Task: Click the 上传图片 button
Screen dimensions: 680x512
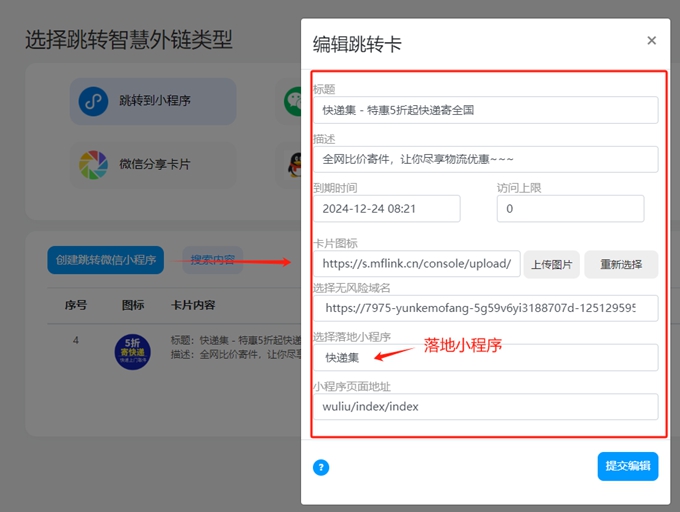Action: tap(552, 264)
